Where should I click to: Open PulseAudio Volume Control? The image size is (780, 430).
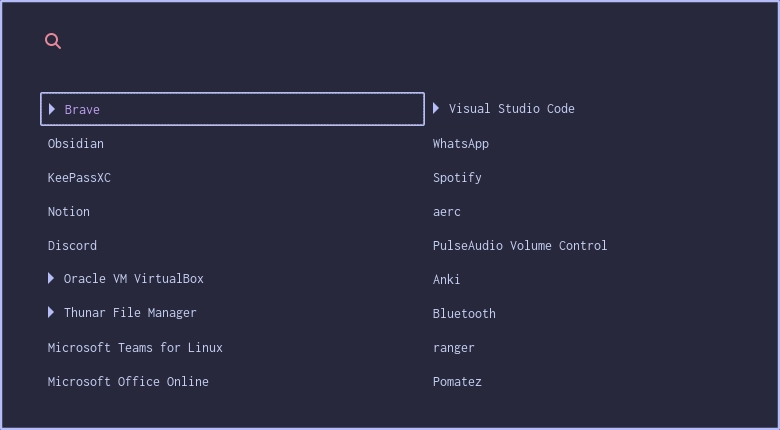coord(520,246)
